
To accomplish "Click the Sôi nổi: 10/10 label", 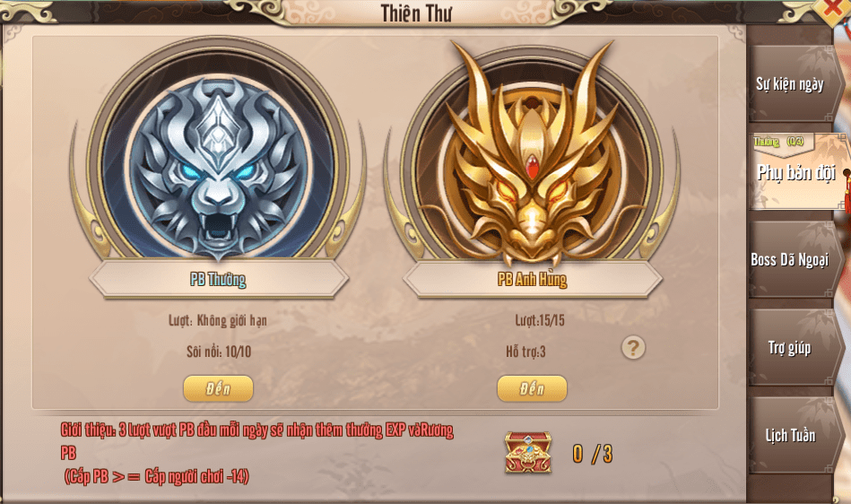I will (219, 352).
